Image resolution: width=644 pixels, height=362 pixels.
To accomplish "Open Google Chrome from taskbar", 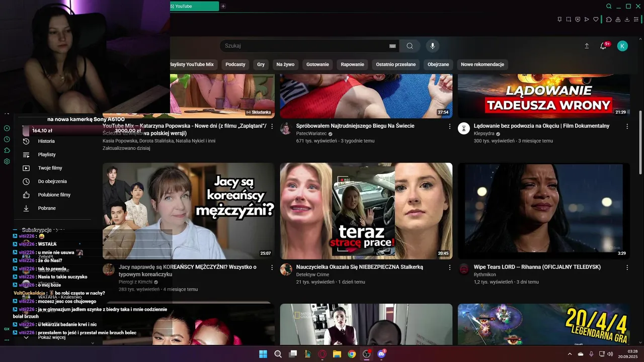I will pyautogui.click(x=352, y=354).
